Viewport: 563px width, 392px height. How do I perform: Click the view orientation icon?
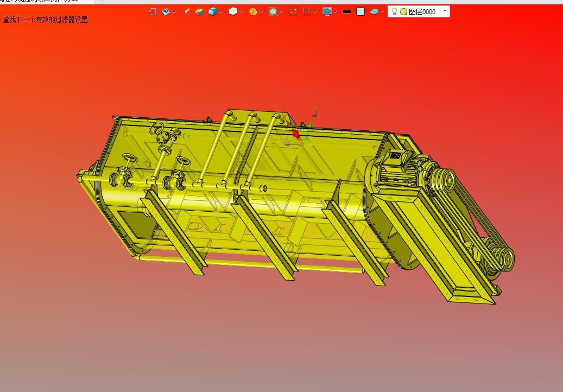(166, 12)
